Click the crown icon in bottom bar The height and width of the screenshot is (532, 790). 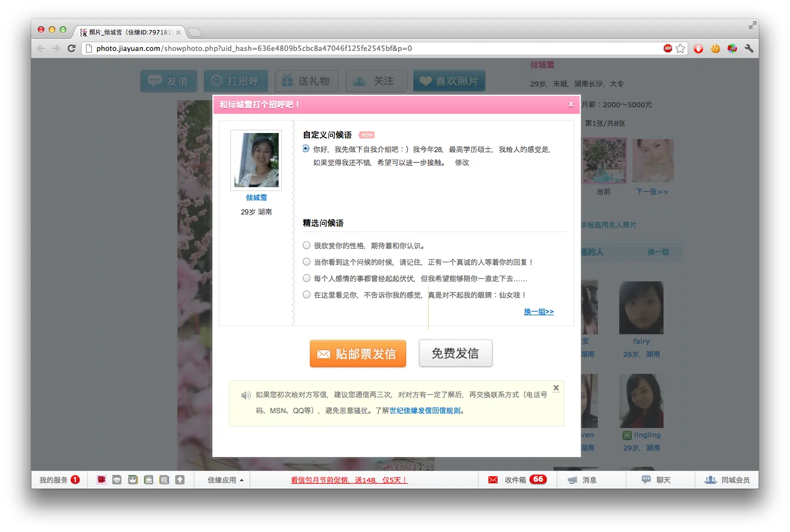pyautogui.click(x=132, y=479)
